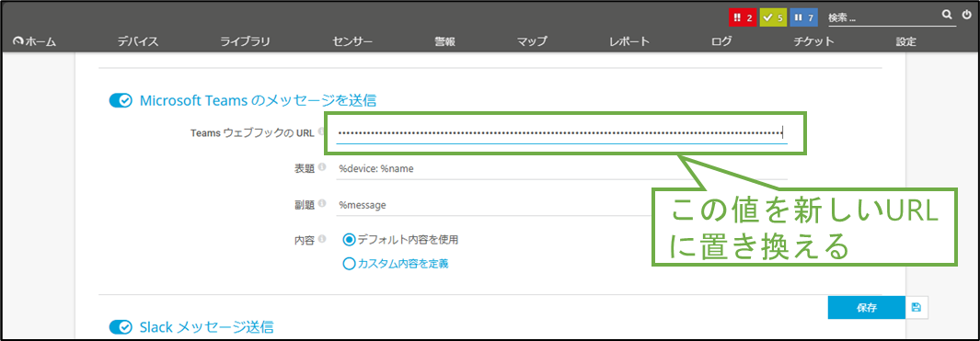Open the red alarms counter badge

pyautogui.click(x=743, y=18)
